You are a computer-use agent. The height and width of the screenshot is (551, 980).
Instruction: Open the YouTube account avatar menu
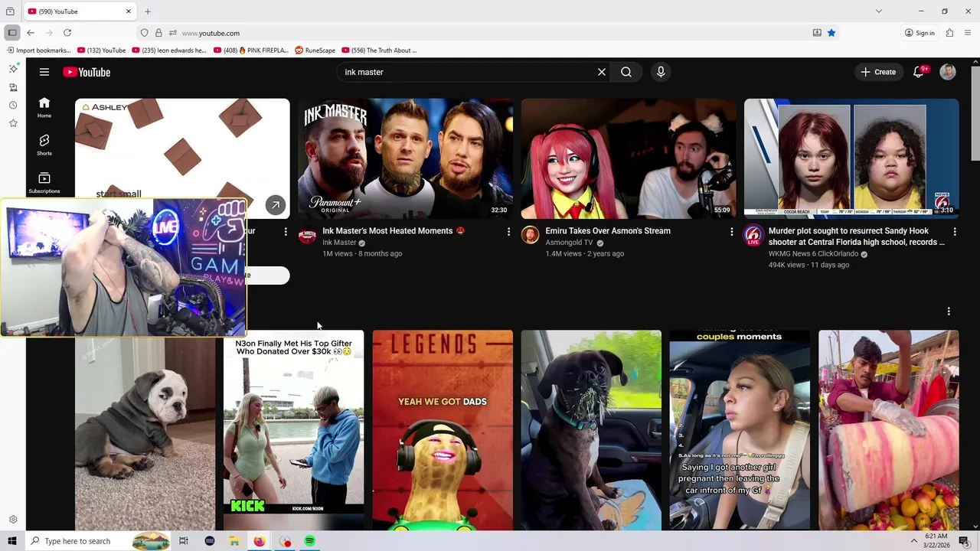[948, 72]
